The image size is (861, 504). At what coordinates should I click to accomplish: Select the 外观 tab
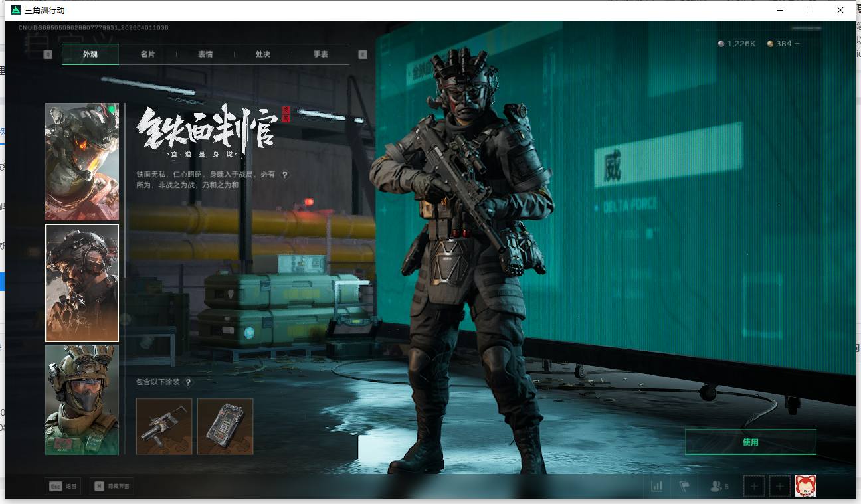point(90,54)
